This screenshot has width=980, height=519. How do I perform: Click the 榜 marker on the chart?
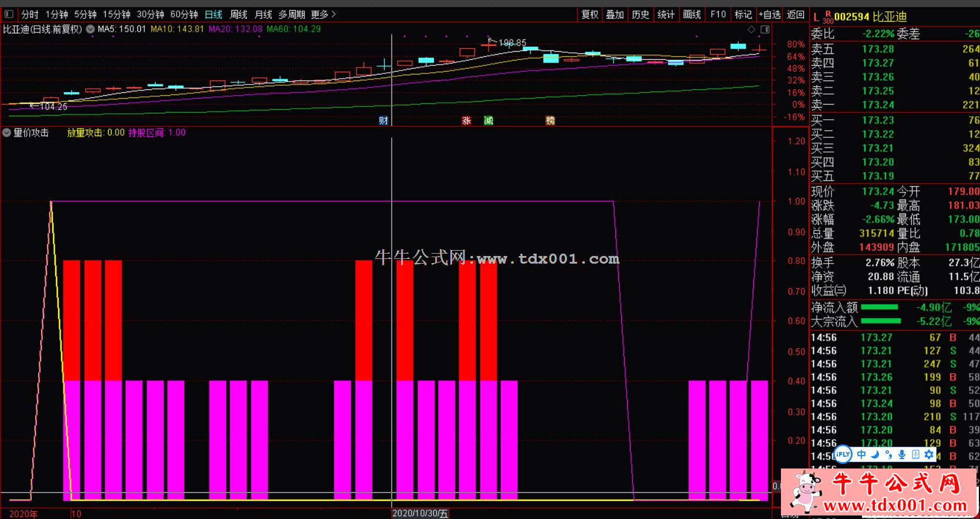tap(550, 120)
